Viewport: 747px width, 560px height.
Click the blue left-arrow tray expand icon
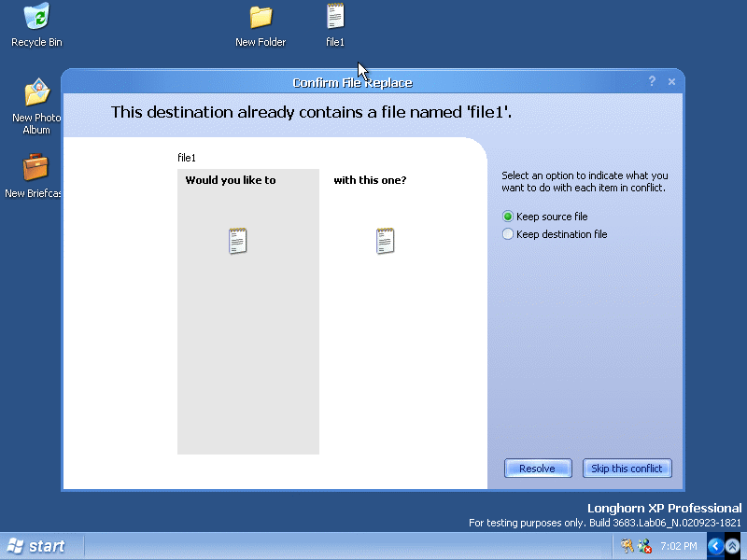click(x=715, y=546)
